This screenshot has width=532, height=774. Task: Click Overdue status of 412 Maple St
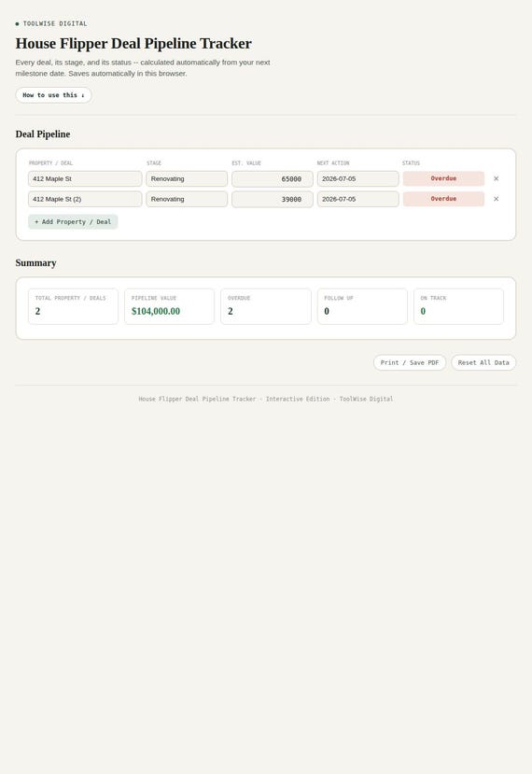tap(443, 178)
